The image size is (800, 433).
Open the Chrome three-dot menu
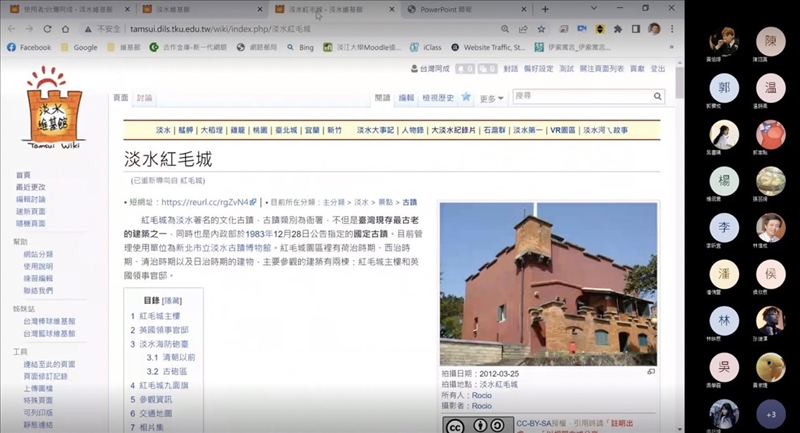[x=670, y=30]
